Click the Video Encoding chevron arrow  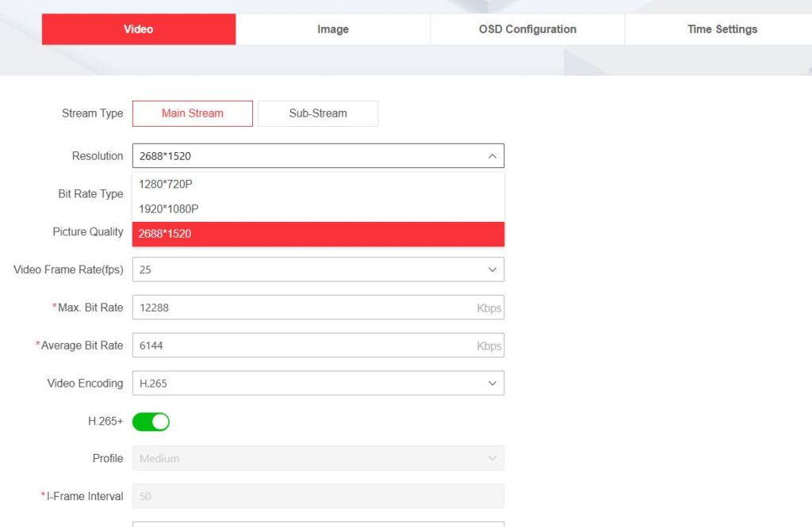coord(492,384)
